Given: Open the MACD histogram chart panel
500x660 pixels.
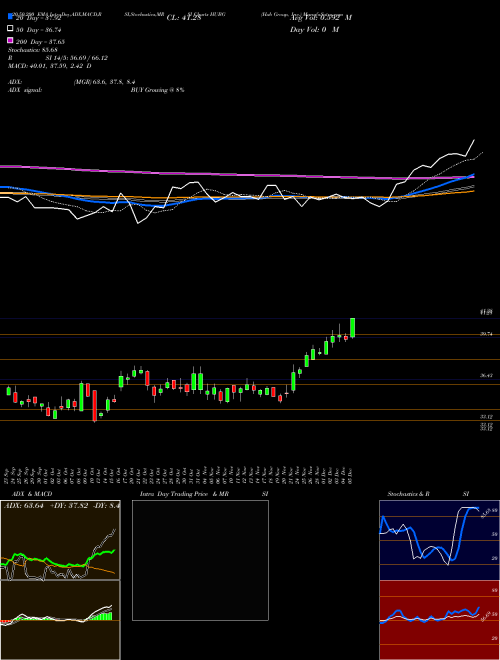Looking at the screenshot, I should click(x=60, y=620).
